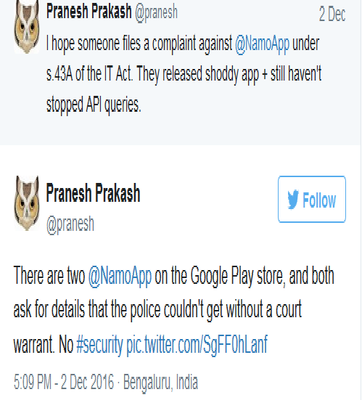Open the 2 Dec timestamp link
This screenshot has width=362, height=400.
[x=332, y=14]
